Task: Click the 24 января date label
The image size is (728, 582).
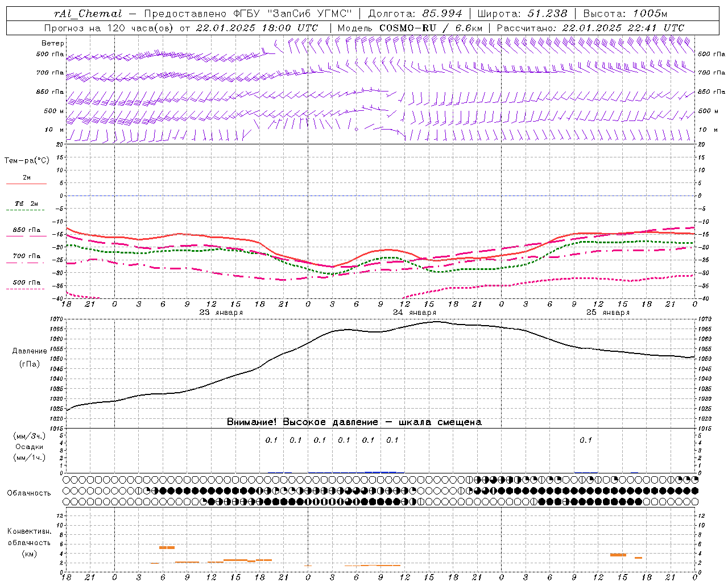Action: coord(414,313)
